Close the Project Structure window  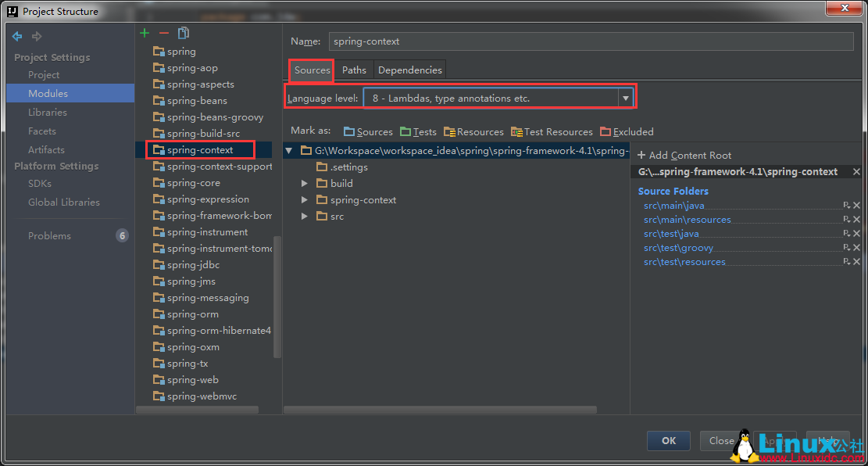coord(845,8)
